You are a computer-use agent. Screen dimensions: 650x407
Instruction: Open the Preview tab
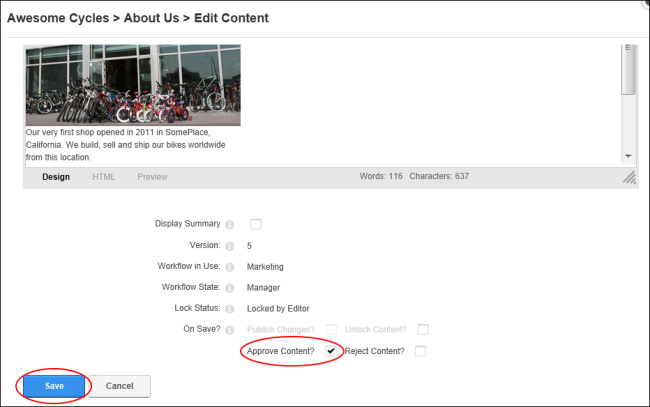coord(152,177)
